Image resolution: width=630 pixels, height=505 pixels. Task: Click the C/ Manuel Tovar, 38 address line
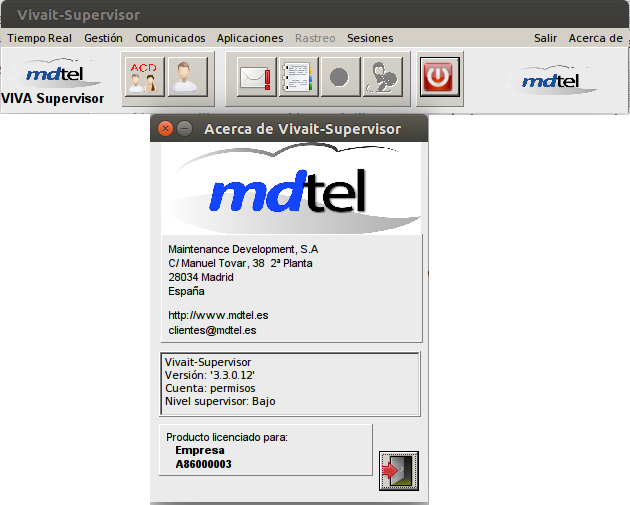(x=240, y=263)
